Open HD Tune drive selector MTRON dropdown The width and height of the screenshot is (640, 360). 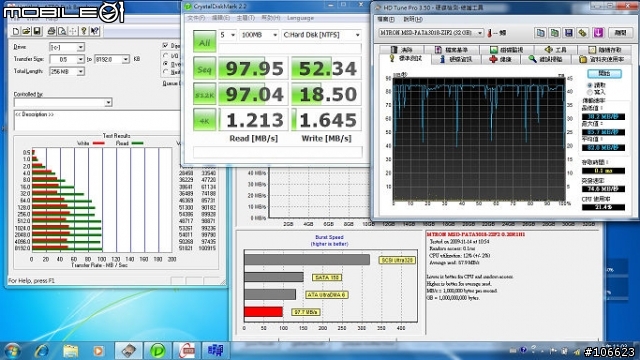coord(431,33)
